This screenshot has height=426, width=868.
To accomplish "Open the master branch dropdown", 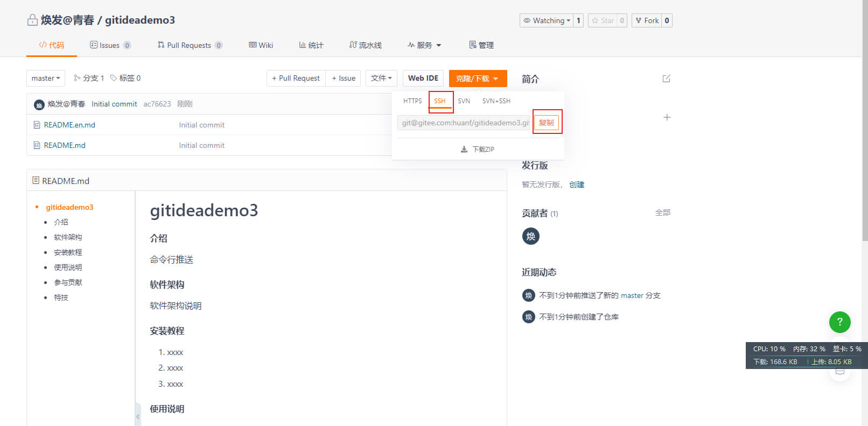I will coord(46,78).
